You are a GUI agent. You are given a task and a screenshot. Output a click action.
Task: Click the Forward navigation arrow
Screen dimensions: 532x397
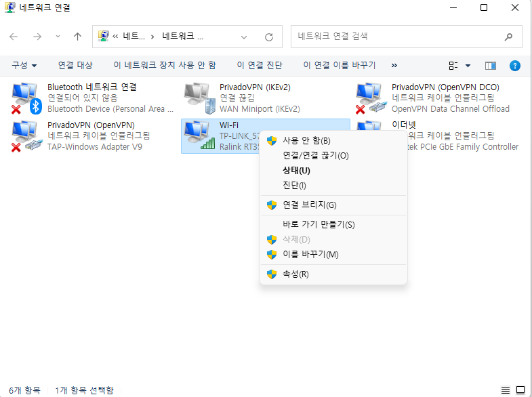coord(37,37)
